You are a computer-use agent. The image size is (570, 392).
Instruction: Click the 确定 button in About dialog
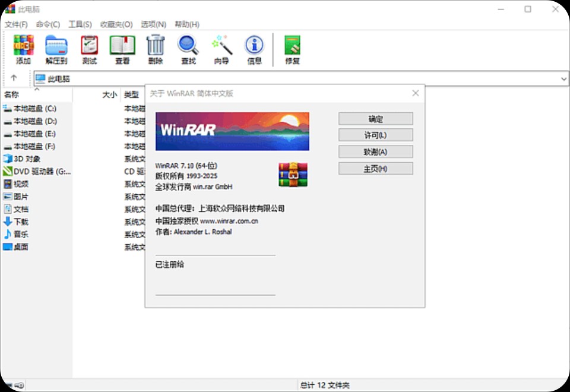coord(375,119)
